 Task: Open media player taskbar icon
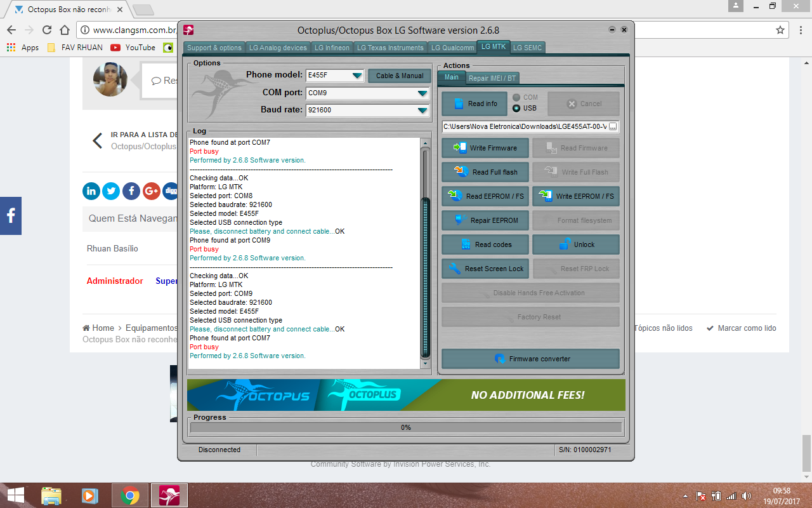coord(90,495)
